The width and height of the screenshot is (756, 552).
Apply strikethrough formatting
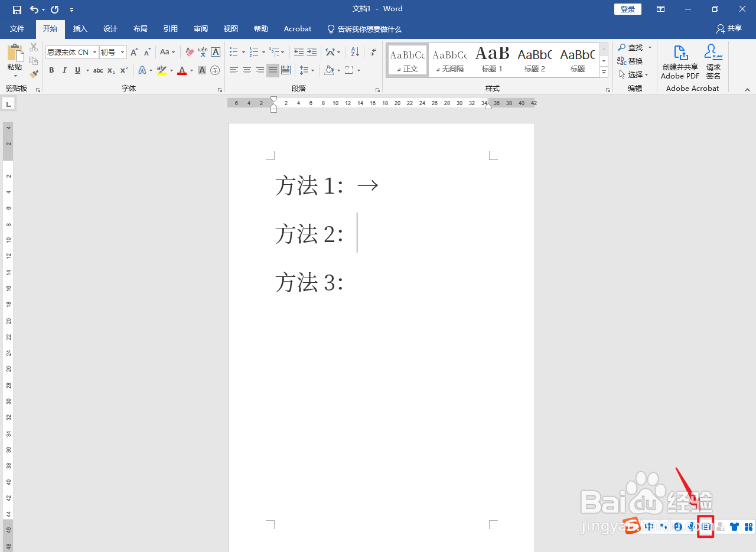pos(97,70)
